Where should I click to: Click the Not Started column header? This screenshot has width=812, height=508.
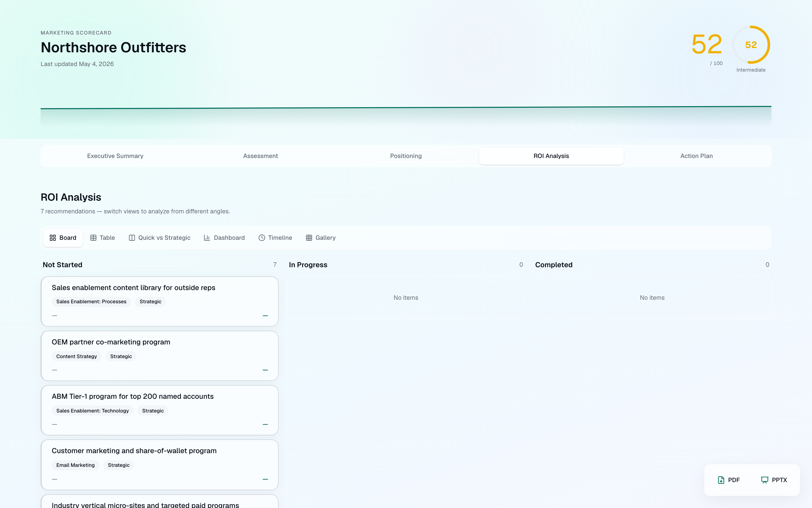62,265
